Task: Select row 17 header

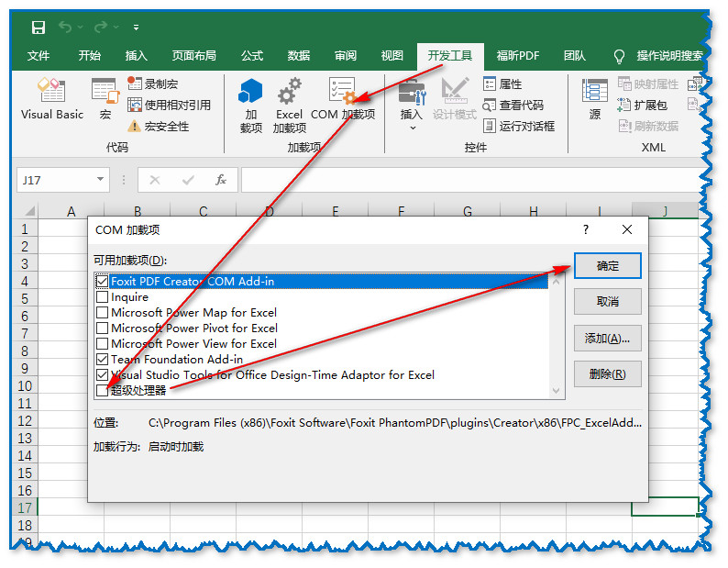Action: tap(25, 507)
